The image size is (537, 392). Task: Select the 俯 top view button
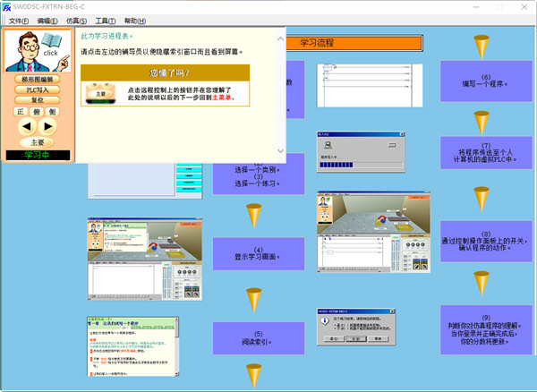37,112
